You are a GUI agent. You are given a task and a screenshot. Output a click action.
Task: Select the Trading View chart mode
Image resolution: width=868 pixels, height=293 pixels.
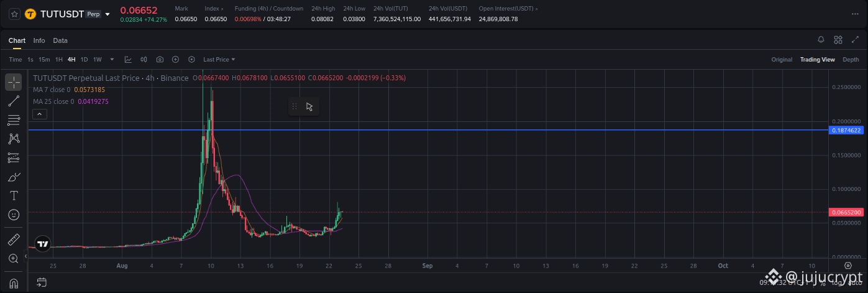tap(817, 60)
